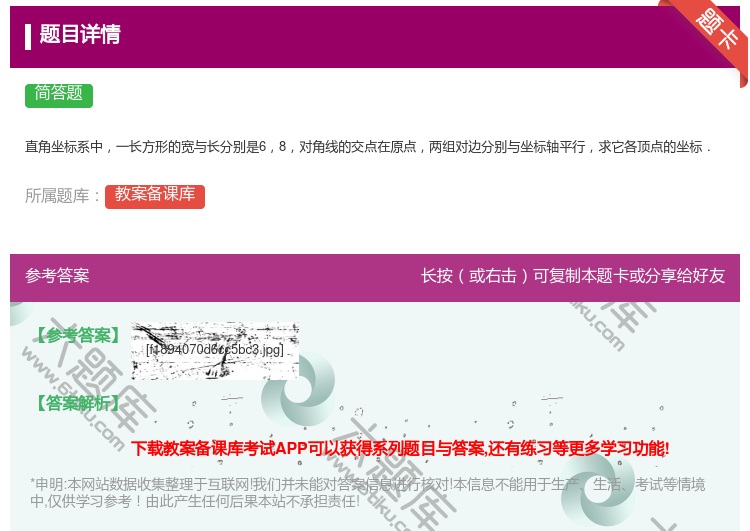Select the green 简答题 tag
The height and width of the screenshot is (531, 750).
[59, 94]
